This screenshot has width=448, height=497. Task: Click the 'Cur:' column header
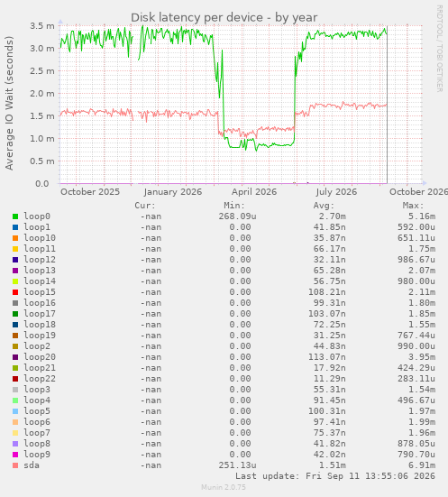click(x=145, y=206)
